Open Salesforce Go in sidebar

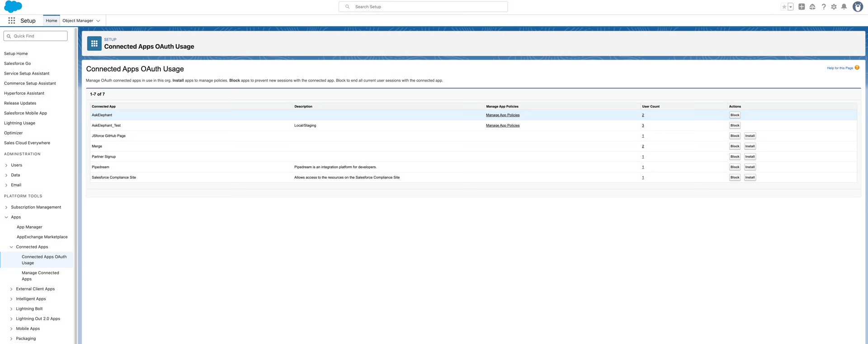(x=18, y=64)
